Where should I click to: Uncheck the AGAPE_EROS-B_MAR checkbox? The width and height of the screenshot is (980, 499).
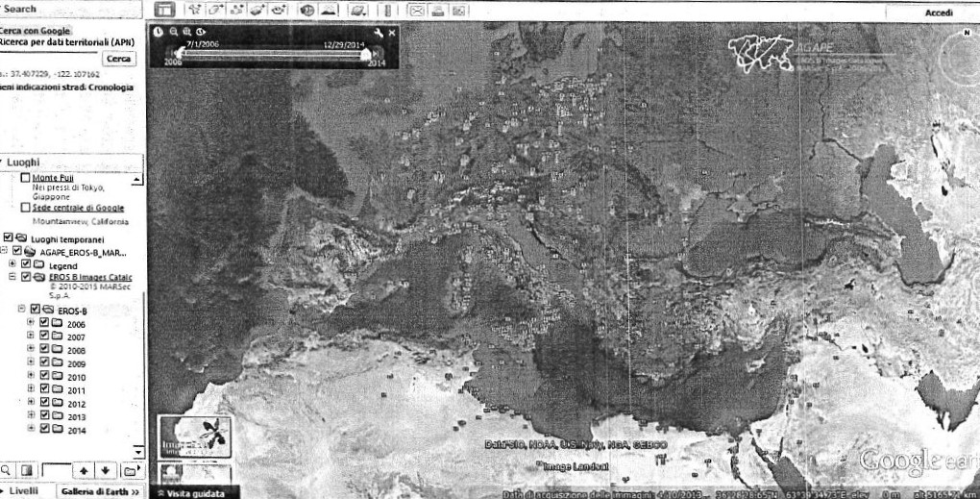(17, 251)
